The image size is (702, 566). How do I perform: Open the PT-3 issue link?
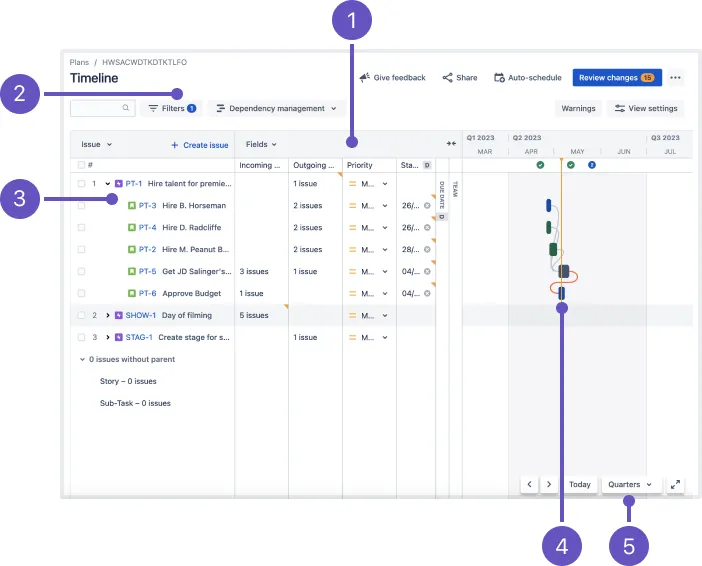click(x=147, y=206)
